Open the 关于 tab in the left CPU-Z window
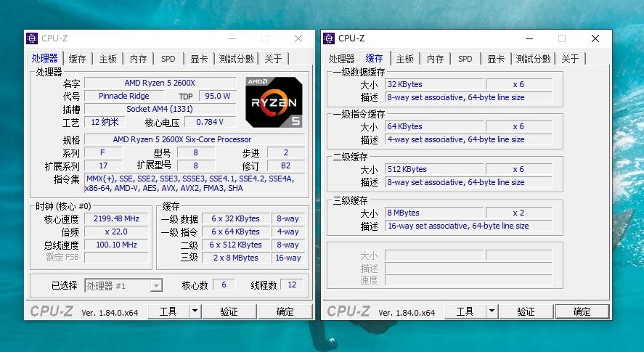This screenshot has width=644, height=352. 273,59
